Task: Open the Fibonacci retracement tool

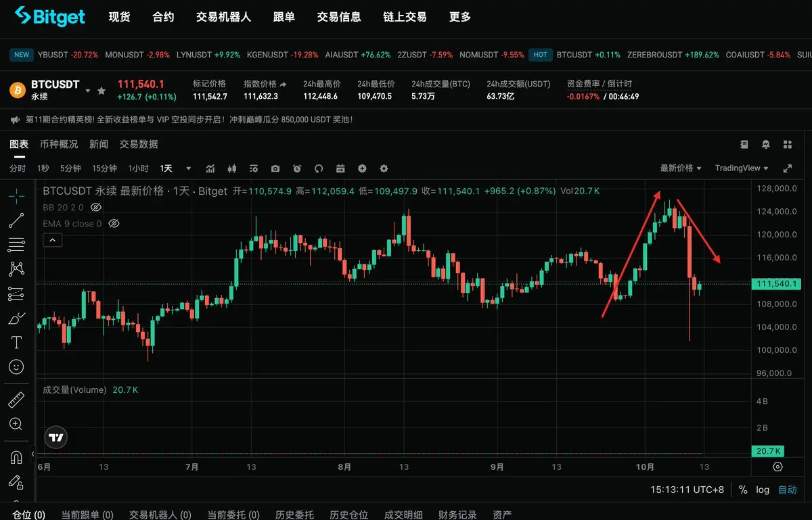Action: pyautogui.click(x=16, y=245)
